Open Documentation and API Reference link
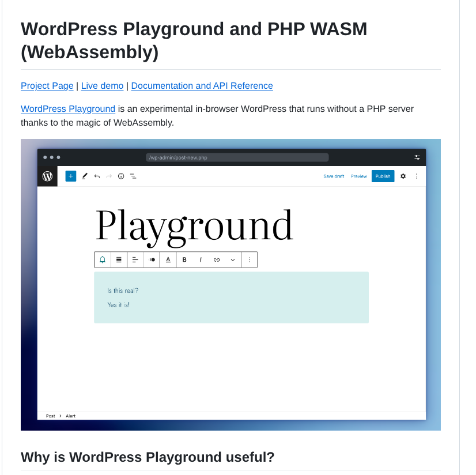Image resolution: width=476 pixels, height=475 pixels. [202, 86]
